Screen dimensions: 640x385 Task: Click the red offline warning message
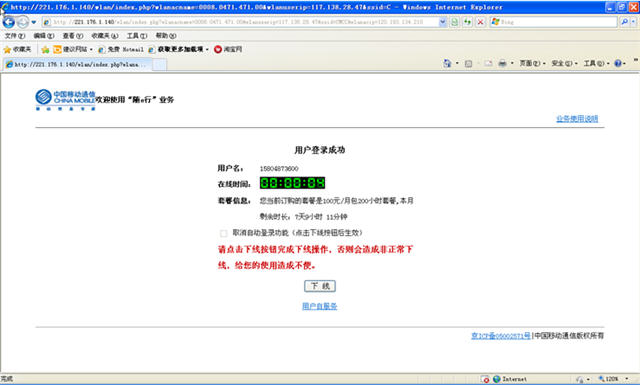[316, 257]
